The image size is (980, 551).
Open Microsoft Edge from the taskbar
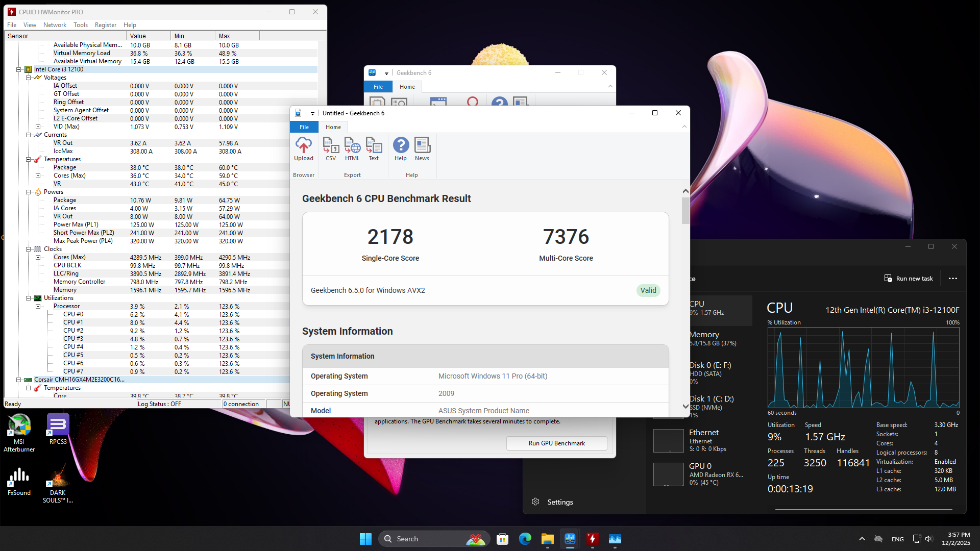coord(525,539)
